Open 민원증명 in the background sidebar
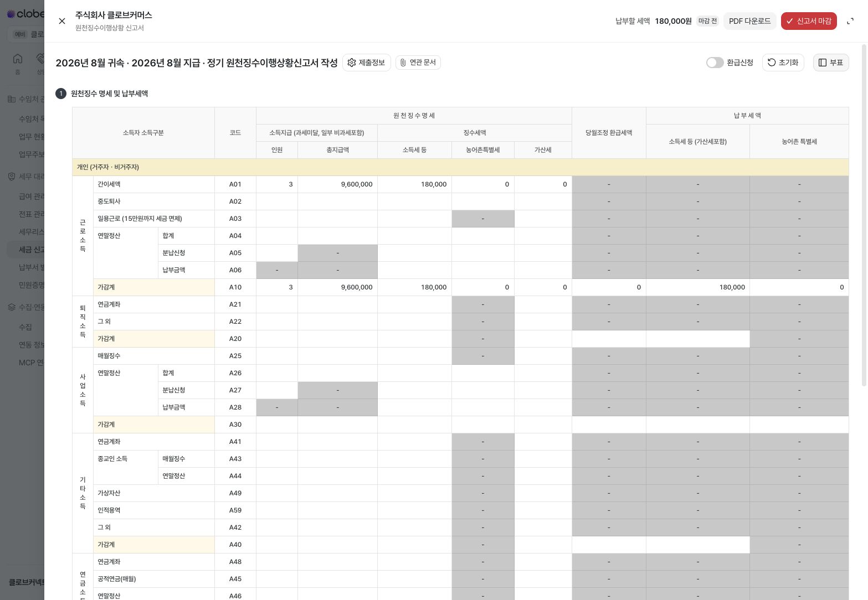 click(31, 285)
